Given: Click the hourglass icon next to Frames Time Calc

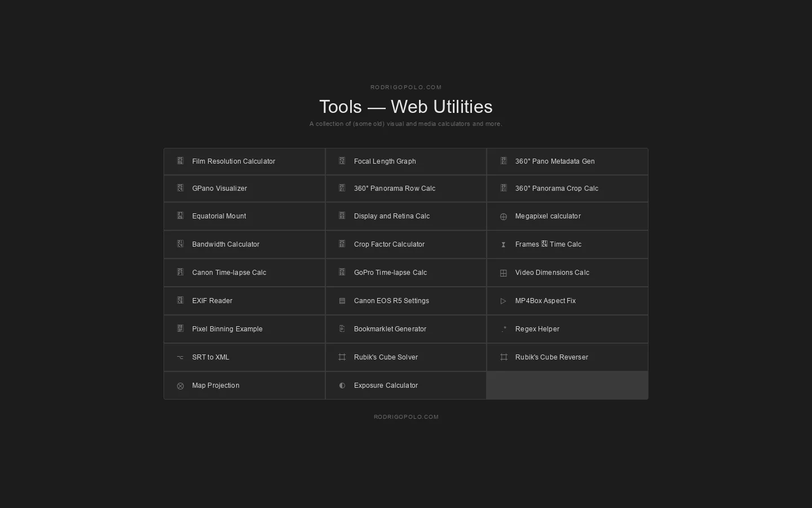Looking at the screenshot, I should pyautogui.click(x=504, y=245).
